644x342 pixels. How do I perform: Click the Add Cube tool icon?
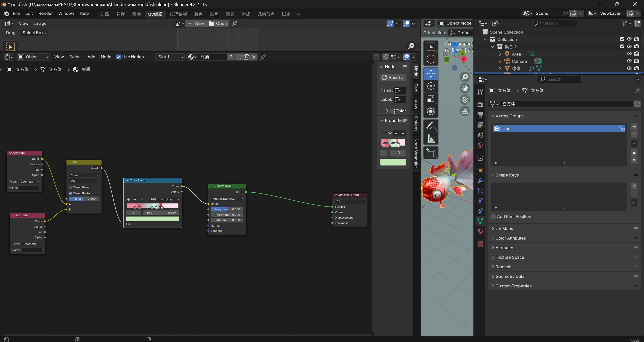click(x=430, y=153)
